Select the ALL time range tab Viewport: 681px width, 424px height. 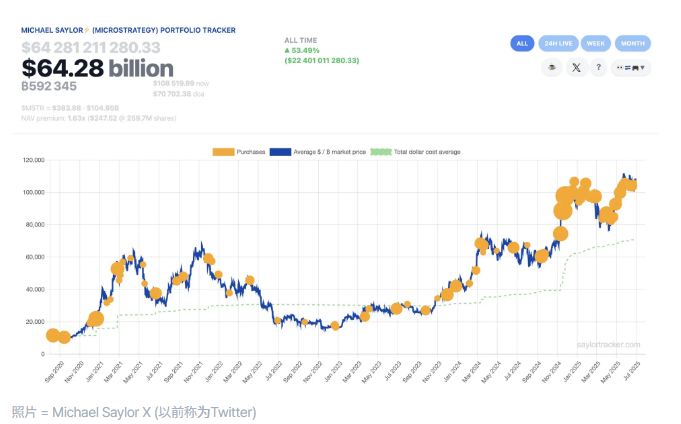point(522,43)
